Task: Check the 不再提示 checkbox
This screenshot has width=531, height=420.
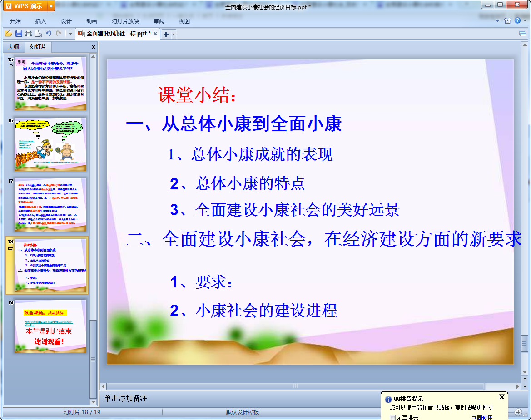Action: (393, 418)
